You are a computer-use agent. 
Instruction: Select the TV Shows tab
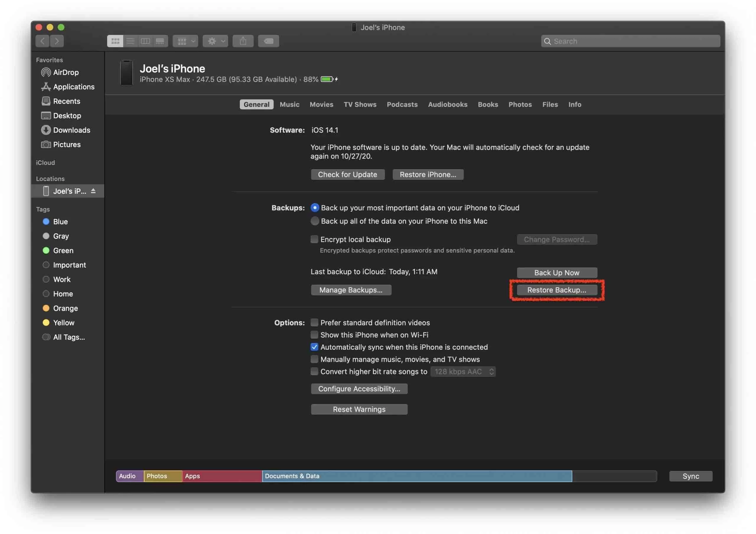[x=359, y=105]
